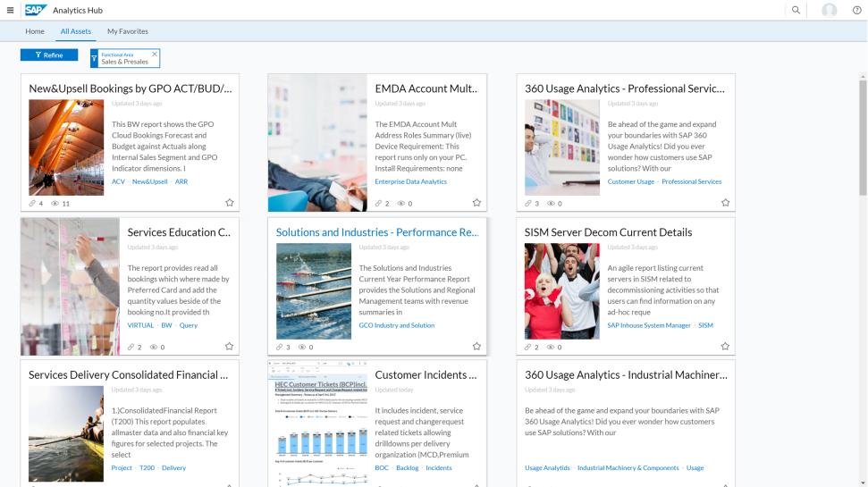Viewport: 868px width, 487px height.
Task: Open the Customer Usage tag
Action: pyautogui.click(x=631, y=181)
